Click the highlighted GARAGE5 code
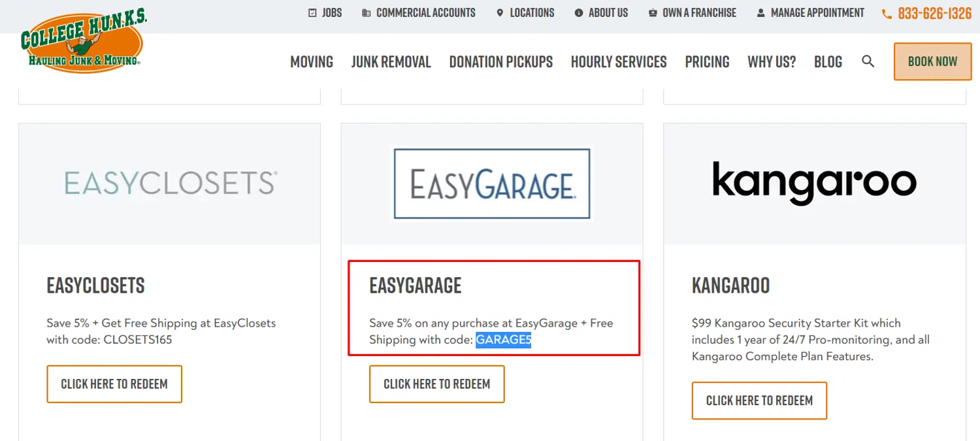980x441 pixels. (503, 340)
